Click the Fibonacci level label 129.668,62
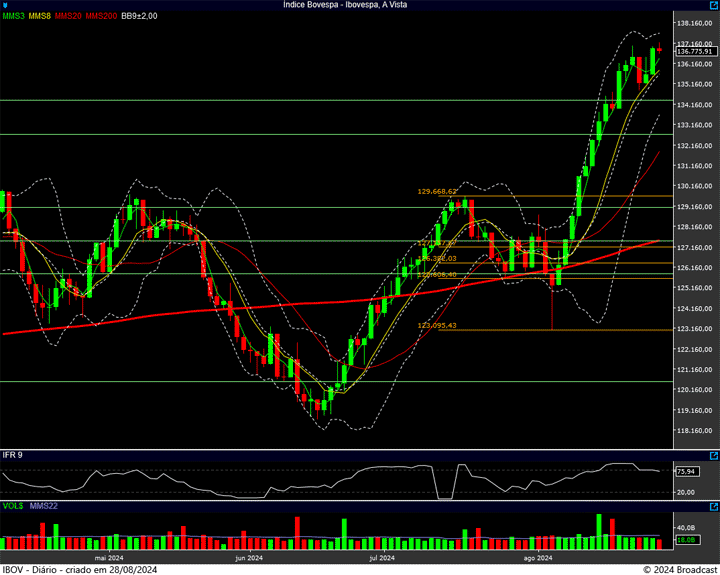Screen dimensions: 720x575 tap(437, 191)
